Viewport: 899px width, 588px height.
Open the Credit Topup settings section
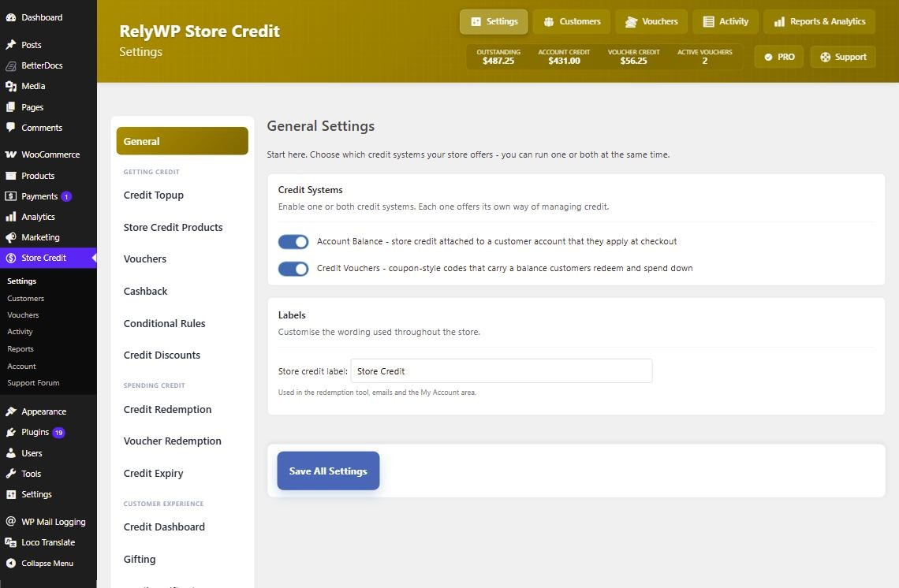pyautogui.click(x=154, y=195)
